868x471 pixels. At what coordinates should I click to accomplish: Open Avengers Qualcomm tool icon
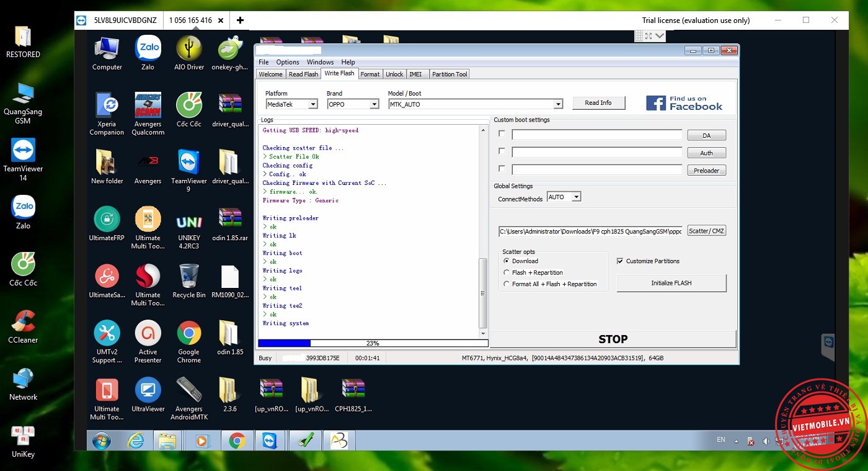[x=148, y=114]
